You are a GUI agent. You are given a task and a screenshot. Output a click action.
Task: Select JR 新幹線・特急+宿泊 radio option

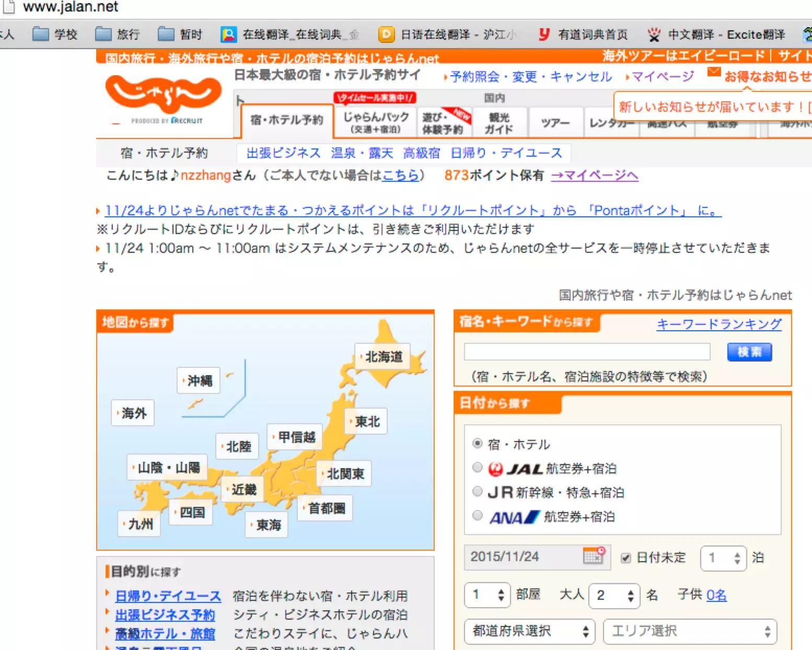tap(477, 491)
